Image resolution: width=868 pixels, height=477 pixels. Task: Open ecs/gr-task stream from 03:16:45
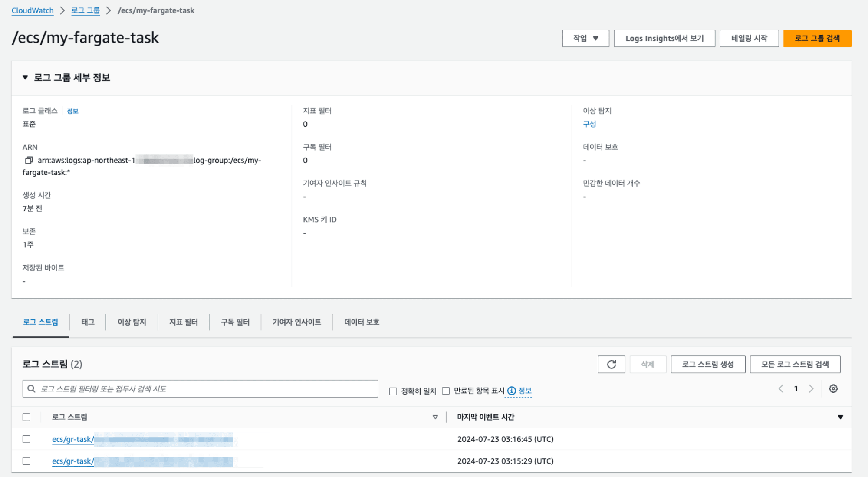click(x=142, y=439)
